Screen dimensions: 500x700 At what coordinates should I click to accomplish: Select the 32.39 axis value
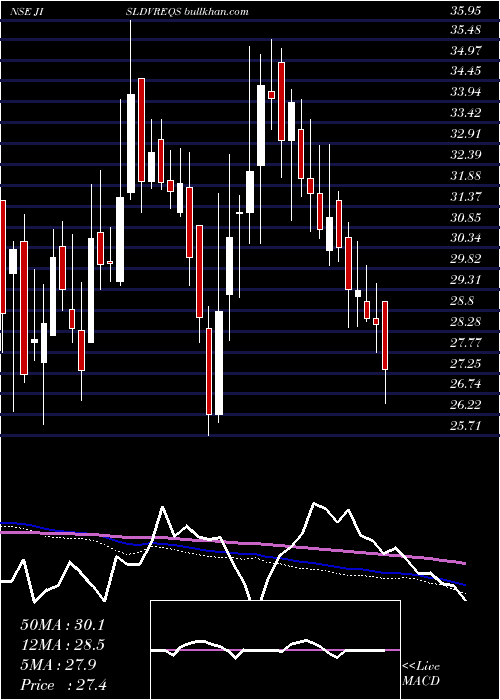tap(465, 155)
